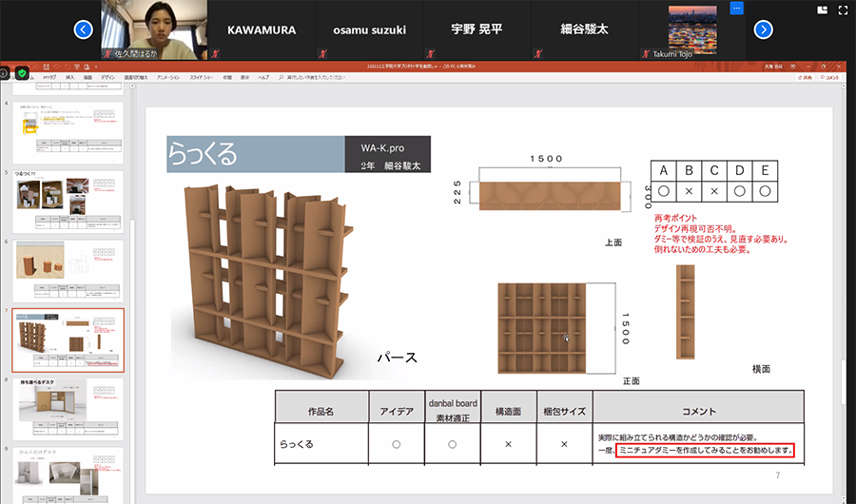Select slide 6 thumbnail in panel
This screenshot has height=504, width=856.
(x=68, y=272)
